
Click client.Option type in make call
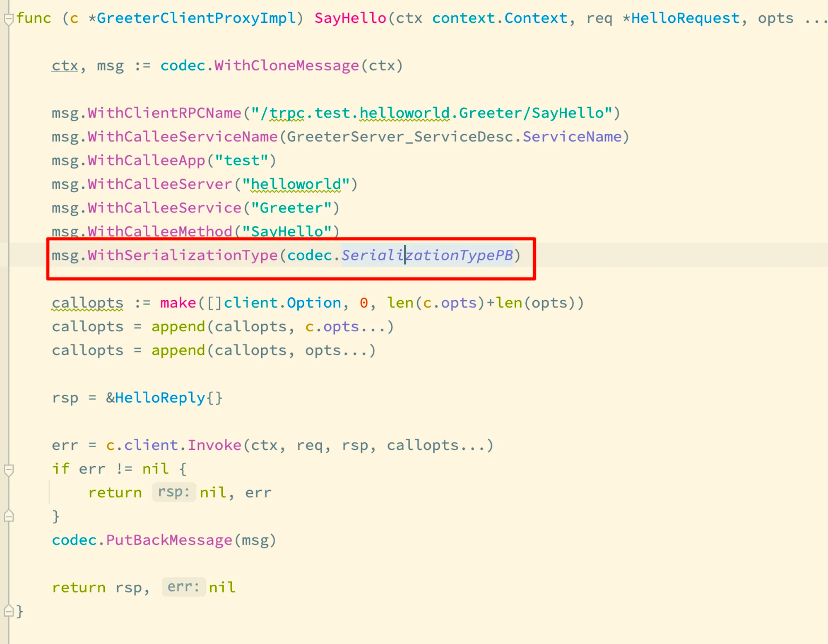coord(282,303)
